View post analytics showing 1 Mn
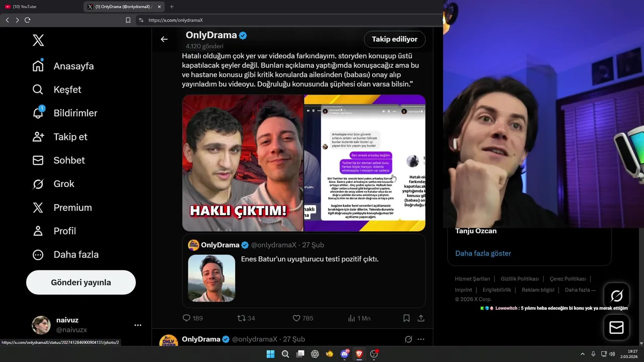 click(359, 318)
